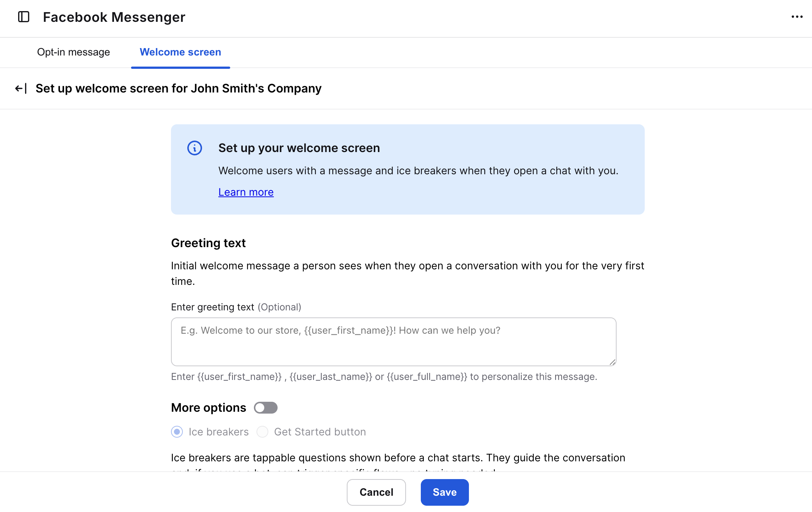
Task: Click the back arrow icon
Action: click(21, 88)
